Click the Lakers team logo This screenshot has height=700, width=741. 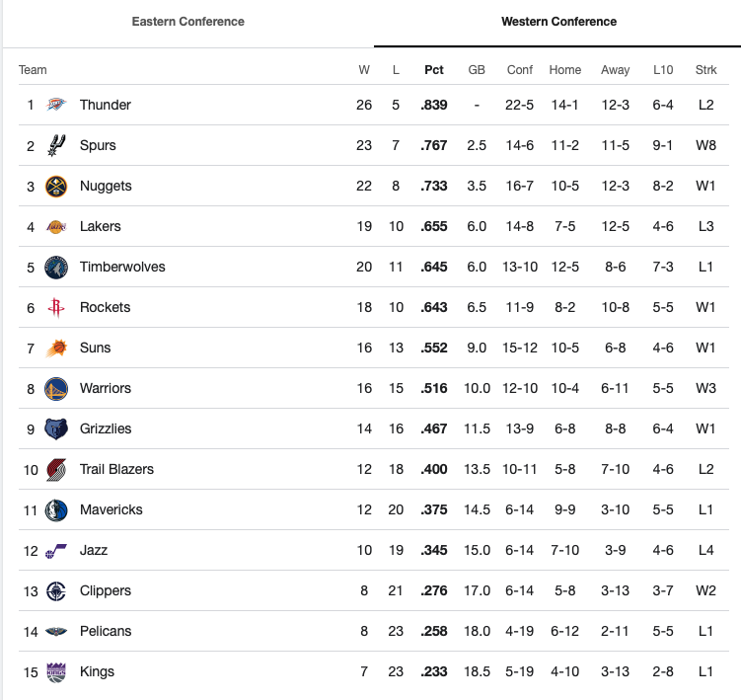[56, 226]
